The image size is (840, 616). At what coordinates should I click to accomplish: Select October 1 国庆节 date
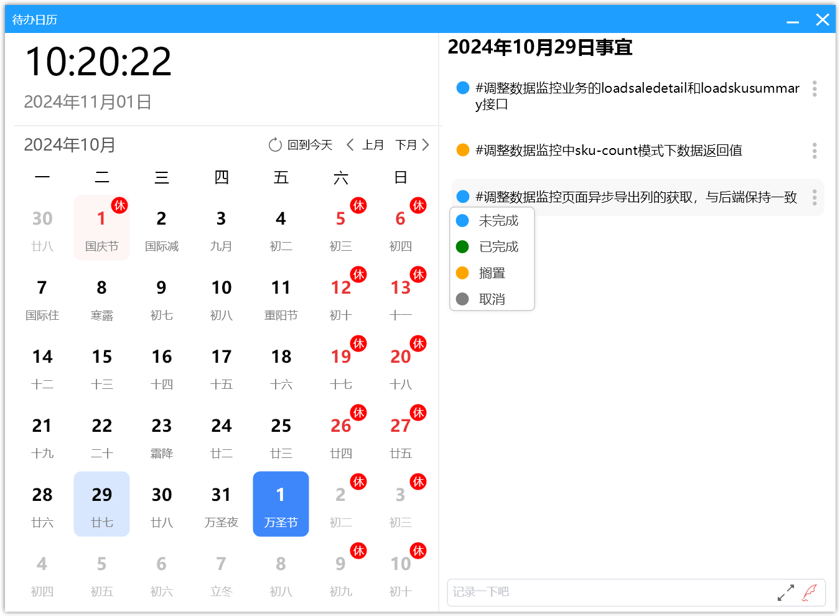[102, 228]
